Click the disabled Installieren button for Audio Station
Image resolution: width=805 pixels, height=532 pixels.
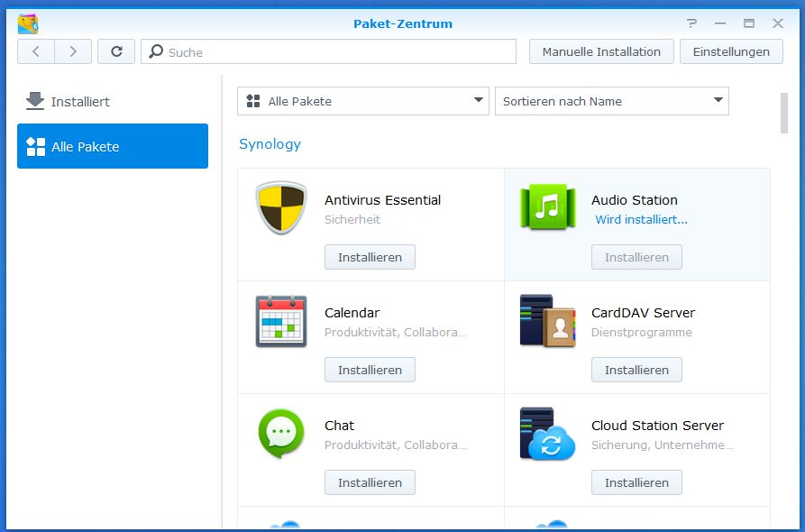tap(636, 257)
